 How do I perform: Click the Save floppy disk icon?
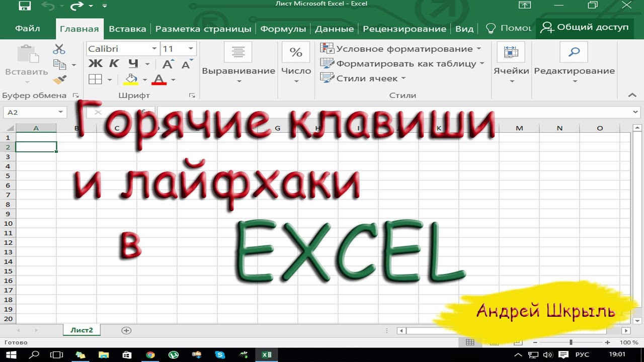tap(24, 6)
